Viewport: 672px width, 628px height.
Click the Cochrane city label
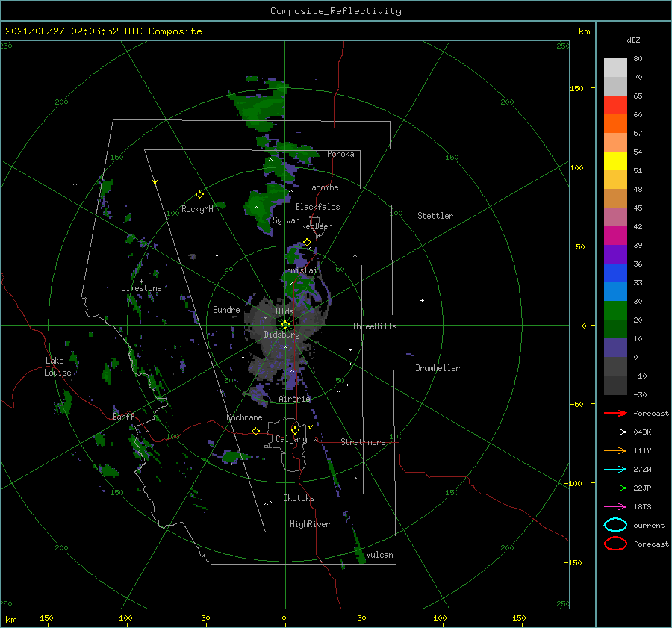pos(244,417)
